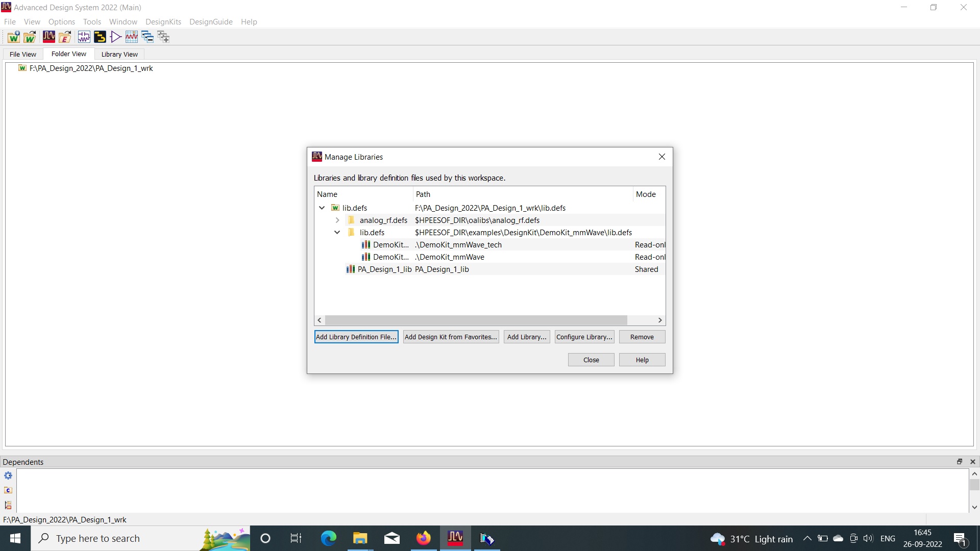This screenshot has width=980, height=551.
Task: Select the PA_Design_1_lib library entry
Action: pos(384,268)
